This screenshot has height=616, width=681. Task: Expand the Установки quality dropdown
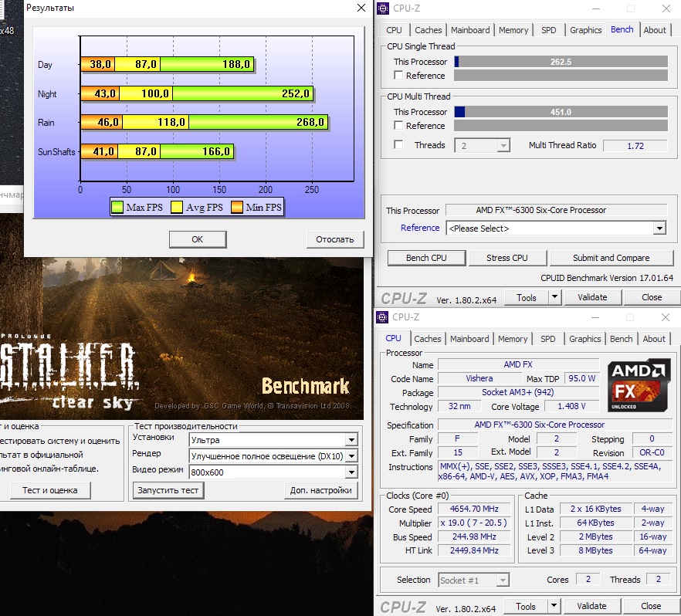coord(351,440)
